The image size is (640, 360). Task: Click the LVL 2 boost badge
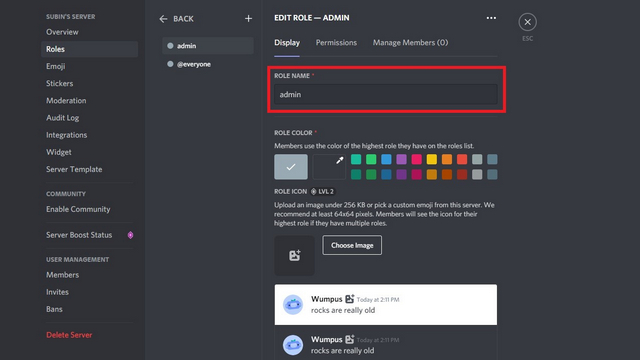pyautogui.click(x=323, y=191)
